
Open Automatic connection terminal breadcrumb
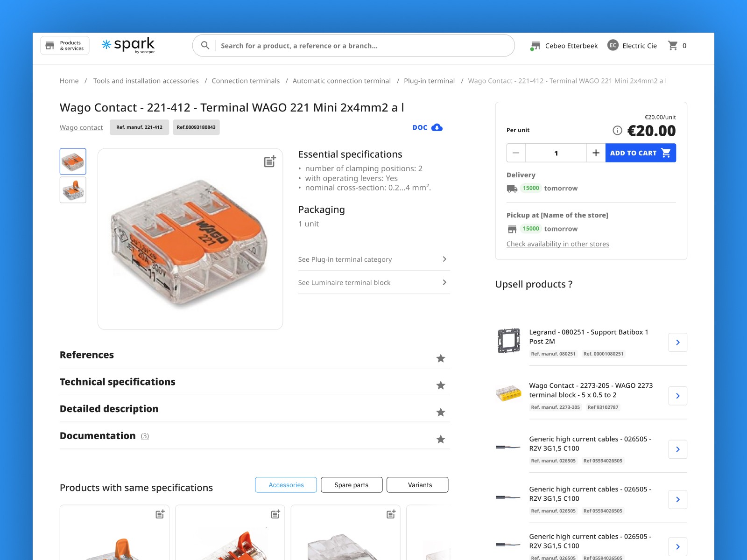[342, 81]
